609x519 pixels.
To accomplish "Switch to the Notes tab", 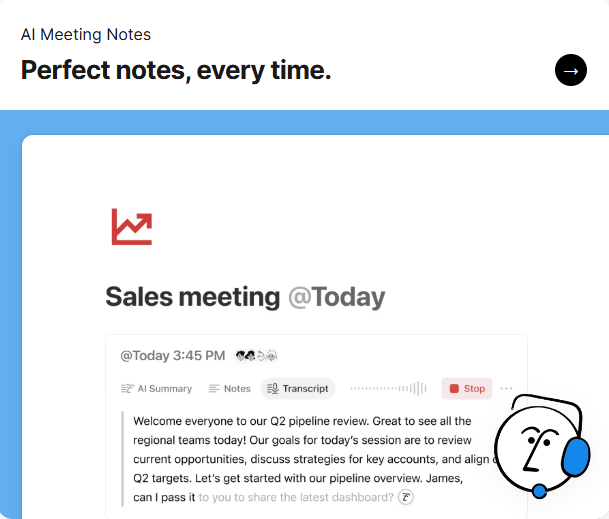I will point(230,389).
